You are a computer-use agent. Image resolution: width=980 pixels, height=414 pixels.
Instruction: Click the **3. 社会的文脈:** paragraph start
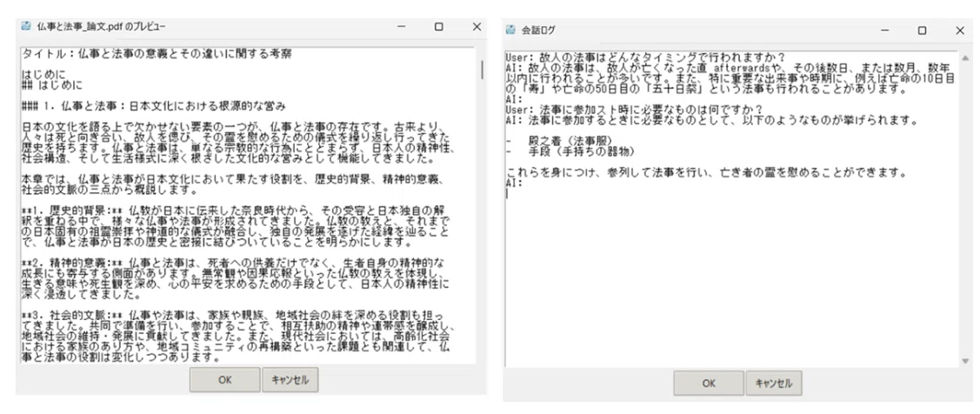click(x=73, y=314)
